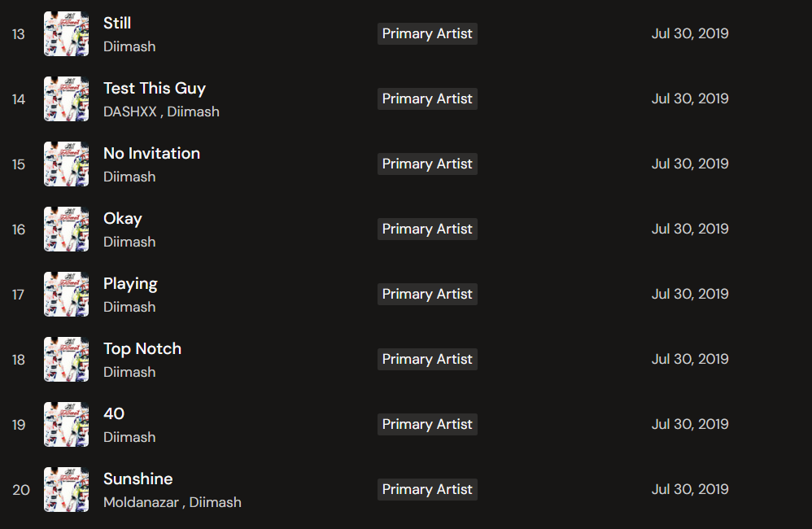This screenshot has height=529, width=812.
Task: Open the Top Notch song title
Action: point(142,348)
